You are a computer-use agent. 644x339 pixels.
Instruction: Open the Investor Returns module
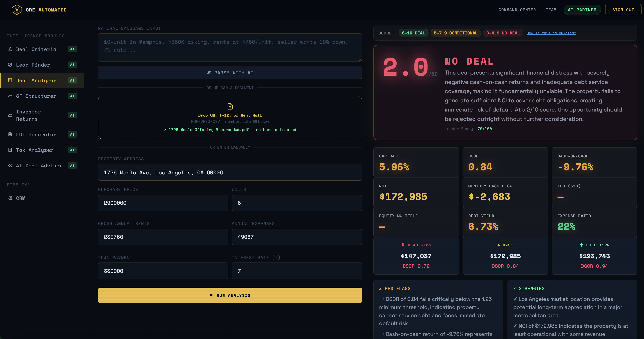(x=42, y=115)
